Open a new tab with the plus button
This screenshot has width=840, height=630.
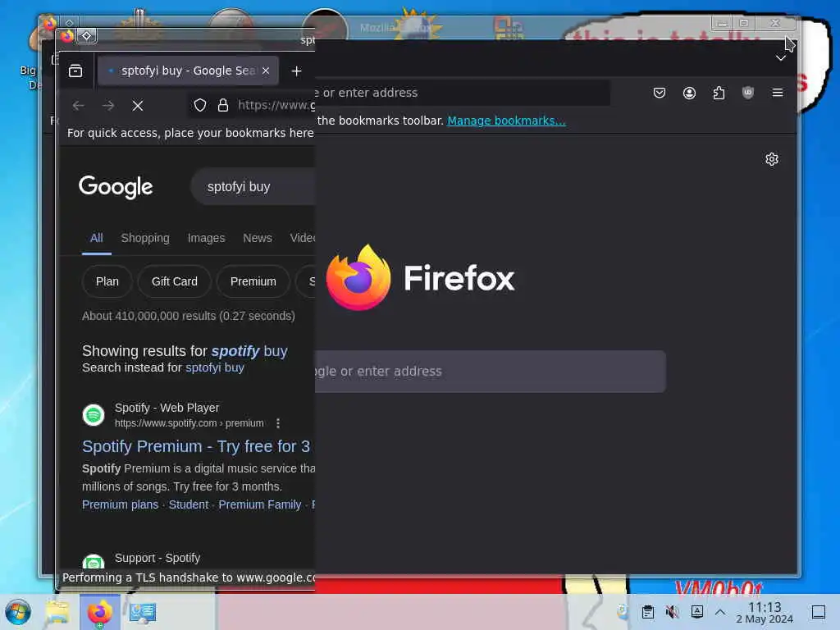pyautogui.click(x=296, y=71)
